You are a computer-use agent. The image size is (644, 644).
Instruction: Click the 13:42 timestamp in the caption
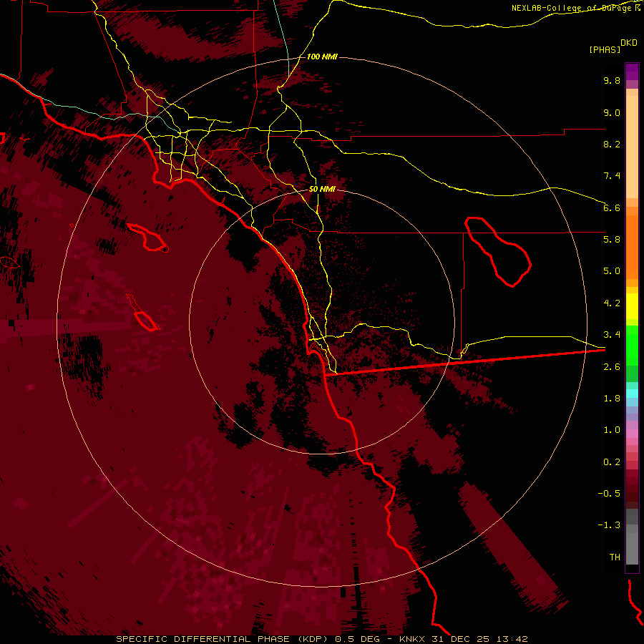512,639
